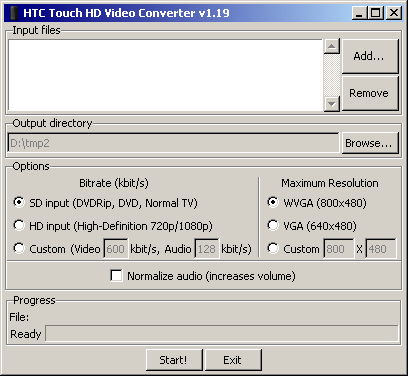Viewport: 408px width, 376px height.
Task: Click the Add... button for input files
Action: click(370, 56)
